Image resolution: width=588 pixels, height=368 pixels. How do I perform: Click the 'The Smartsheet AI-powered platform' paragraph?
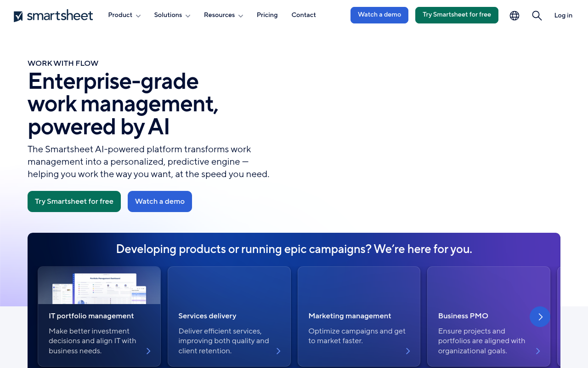[148, 162]
